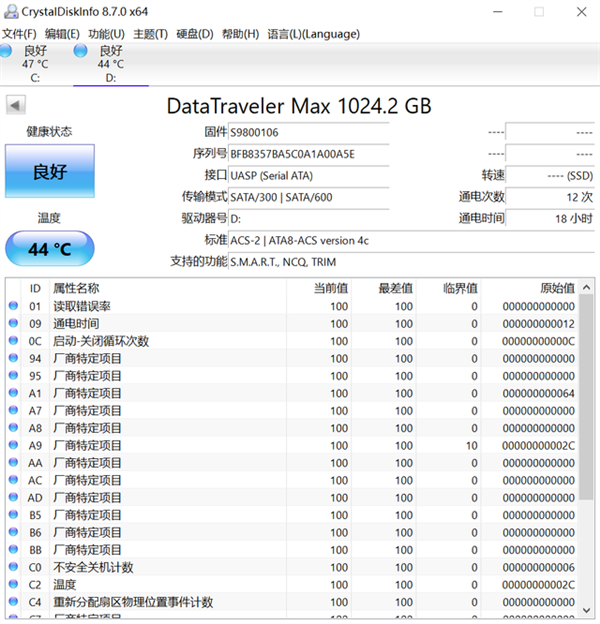Open the 文件(F) menu
Image resolution: width=600 pixels, height=624 pixels.
19,34
